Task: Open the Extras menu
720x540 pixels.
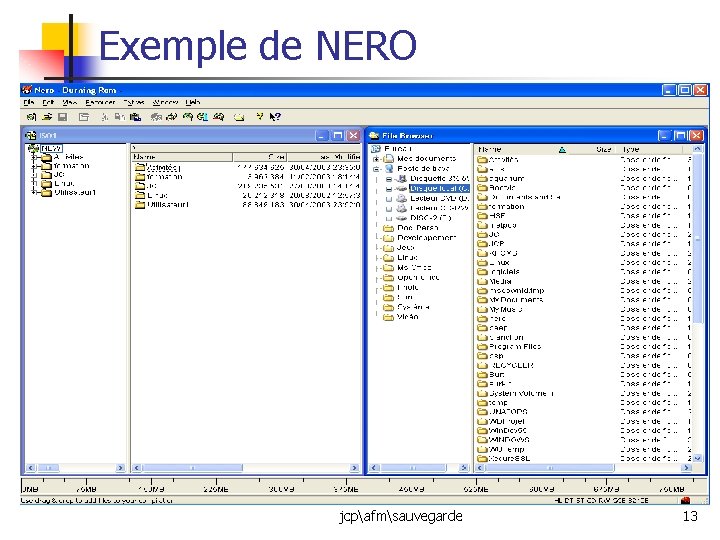Action: click(x=134, y=102)
